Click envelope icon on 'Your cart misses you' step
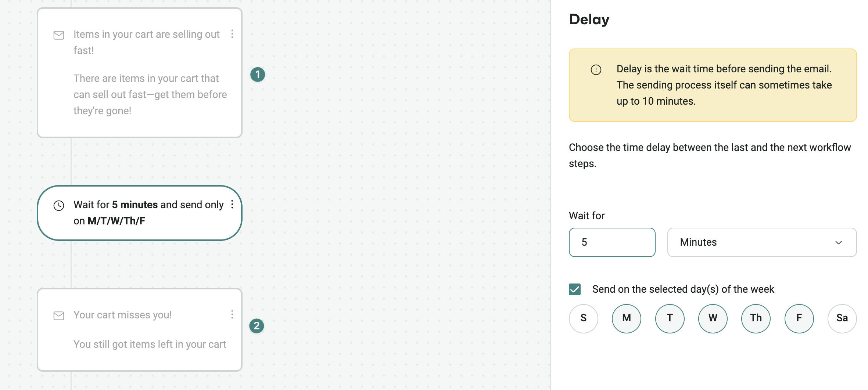Image resolution: width=868 pixels, height=390 pixels. (59, 316)
